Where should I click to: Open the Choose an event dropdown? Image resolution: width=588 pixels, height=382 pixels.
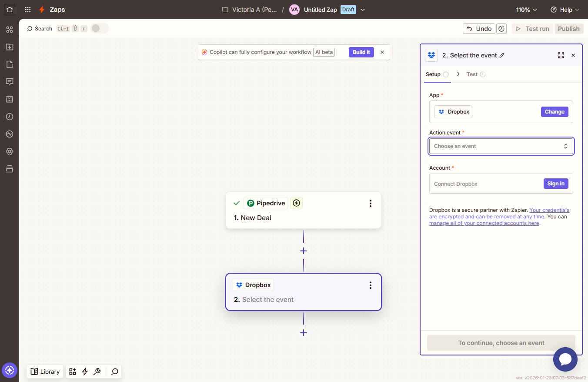click(501, 146)
